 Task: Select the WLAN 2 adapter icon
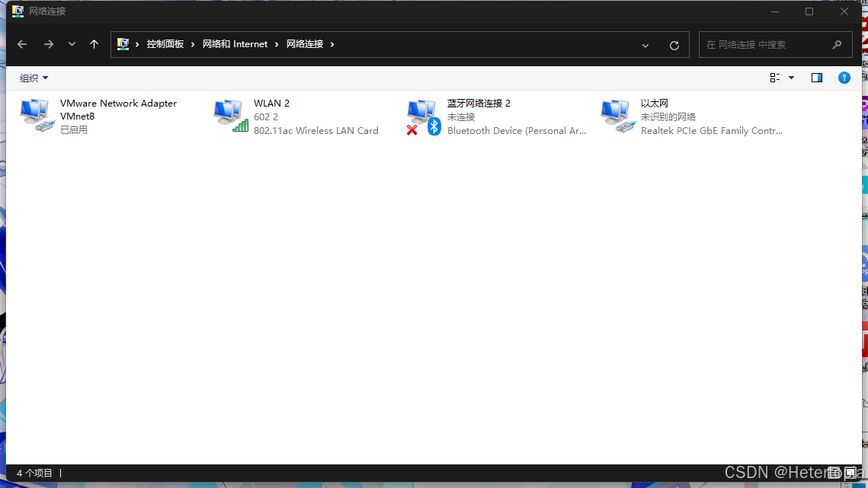[x=231, y=116]
